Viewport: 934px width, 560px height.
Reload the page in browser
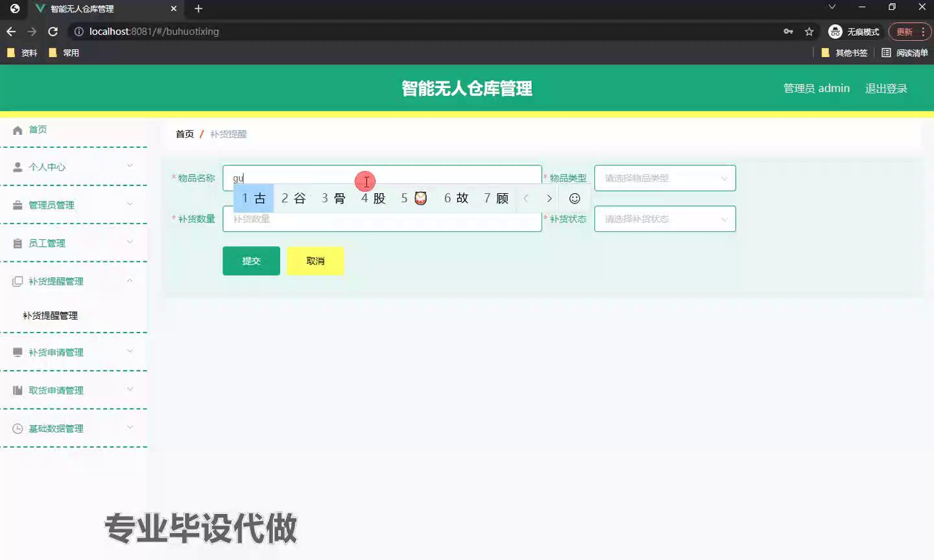(53, 32)
